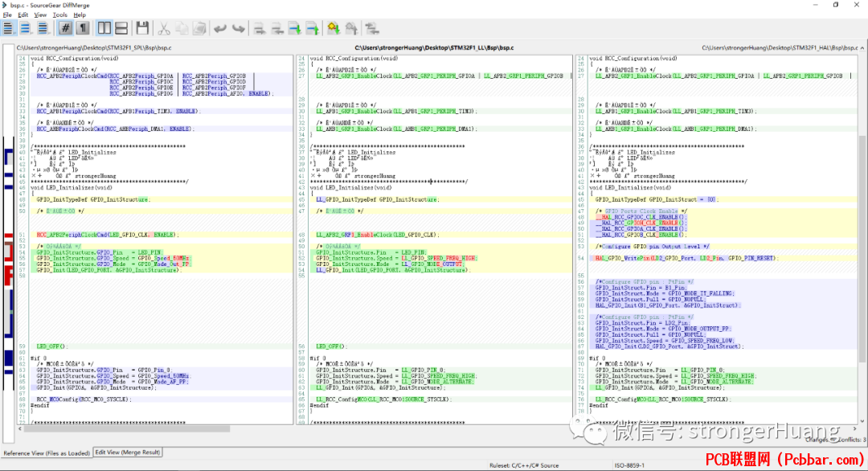This screenshot has height=471, width=868.
Task: Click LL_GPIO_SPEED_FREQ_HIGH LED line in middle pane
Action: [396, 259]
